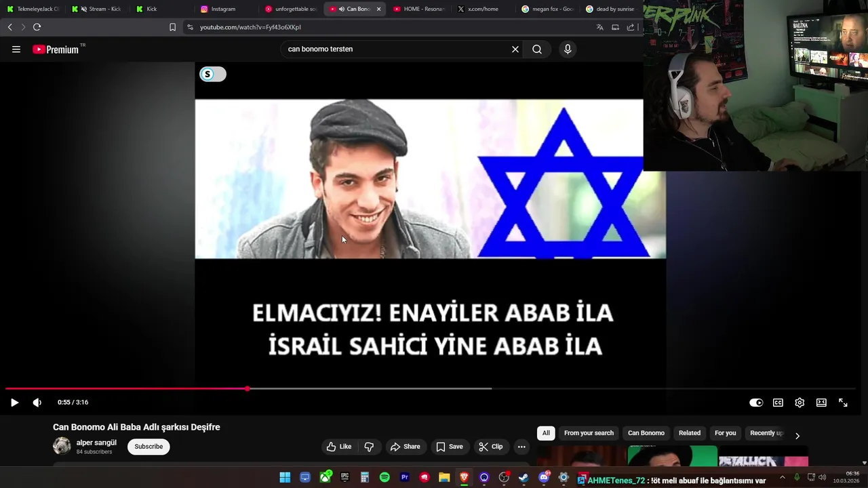Switch to Instagram tab

[223, 9]
